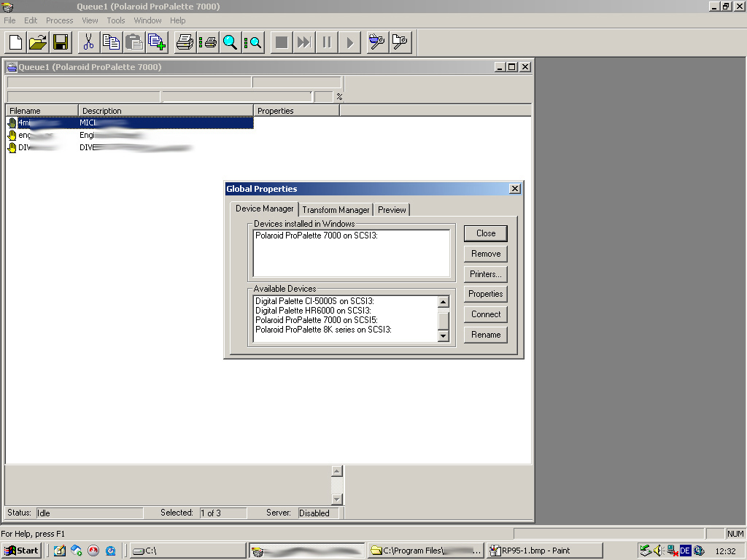Add files with the green plus document icon
This screenshot has height=560, width=747.
[x=158, y=42]
